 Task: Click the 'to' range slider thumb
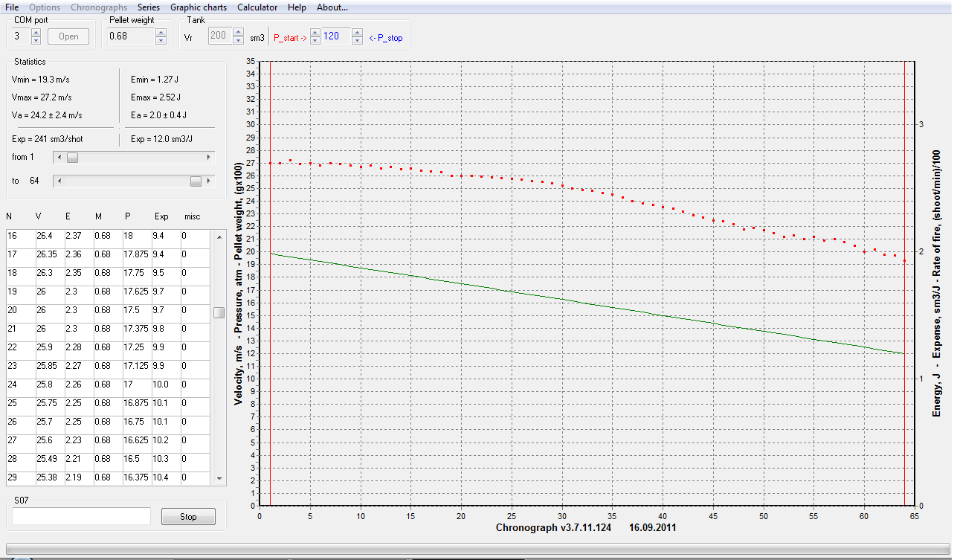196,181
